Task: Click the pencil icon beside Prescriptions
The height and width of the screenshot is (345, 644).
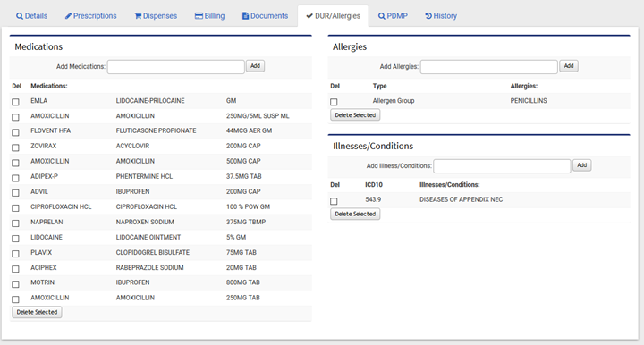Action: tap(68, 16)
